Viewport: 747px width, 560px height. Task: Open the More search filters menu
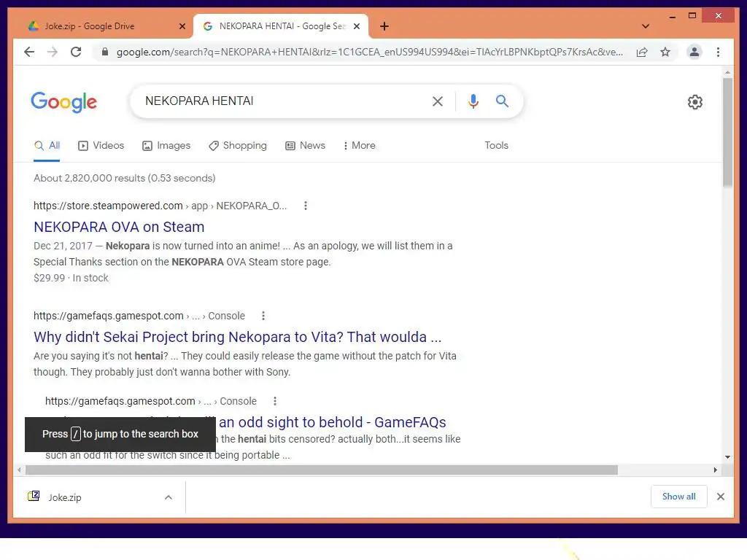pos(359,146)
